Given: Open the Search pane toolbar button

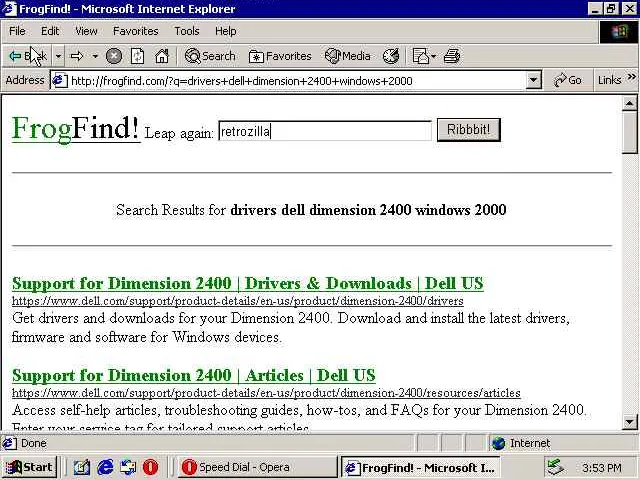Looking at the screenshot, I should pyautogui.click(x=210, y=56).
